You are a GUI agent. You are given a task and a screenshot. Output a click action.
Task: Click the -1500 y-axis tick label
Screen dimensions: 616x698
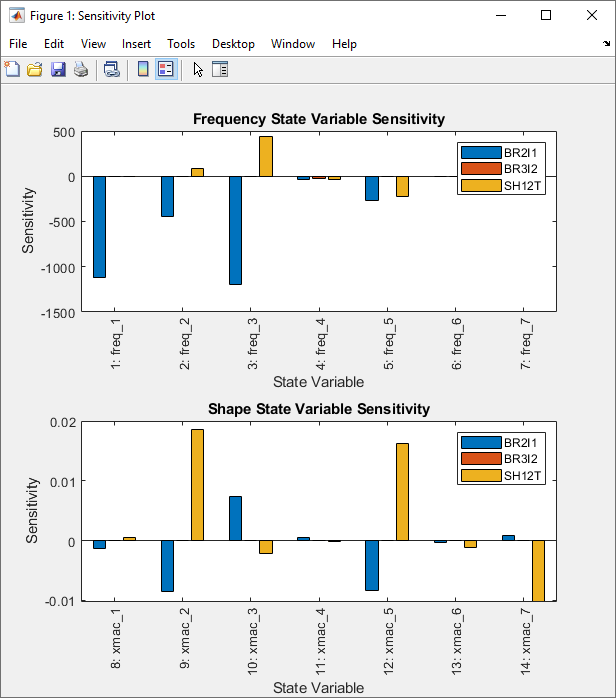[x=58, y=313]
